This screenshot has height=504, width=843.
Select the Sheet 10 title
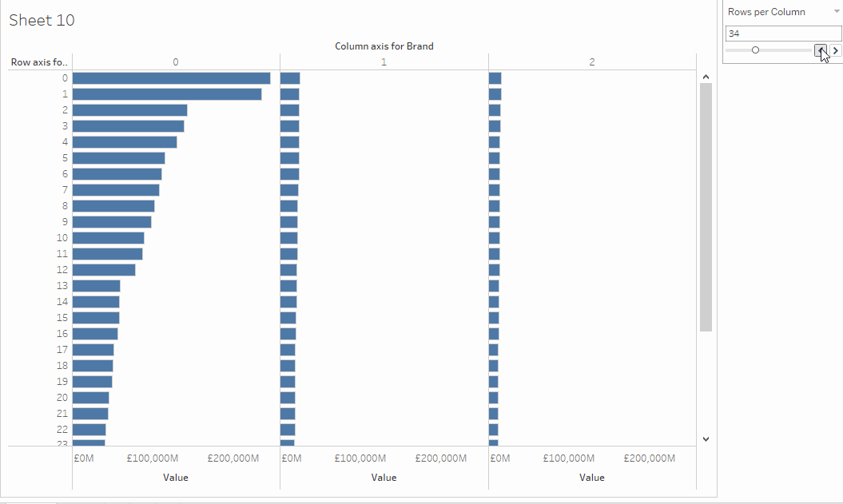pyautogui.click(x=42, y=21)
